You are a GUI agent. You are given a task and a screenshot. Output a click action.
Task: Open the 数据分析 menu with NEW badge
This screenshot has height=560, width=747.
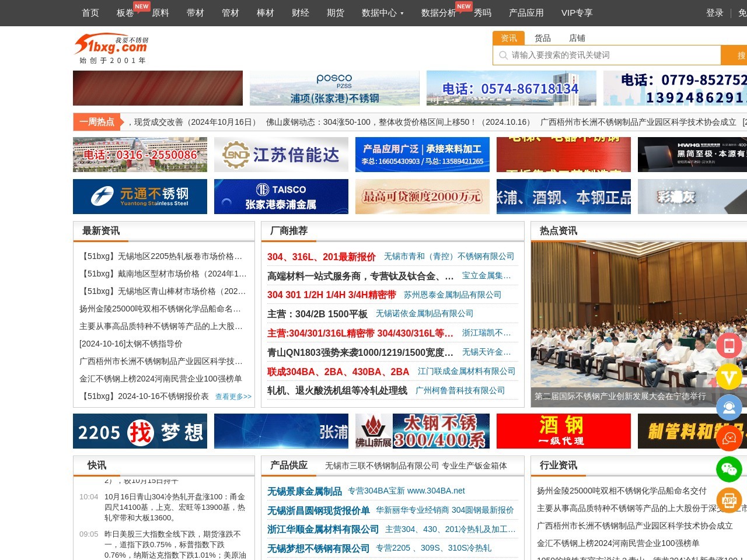439,13
